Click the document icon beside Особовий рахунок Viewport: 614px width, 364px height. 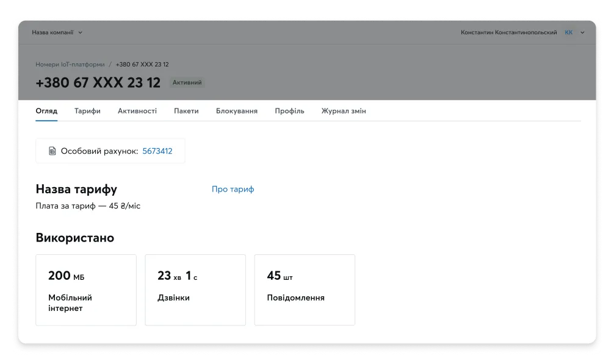[52, 151]
